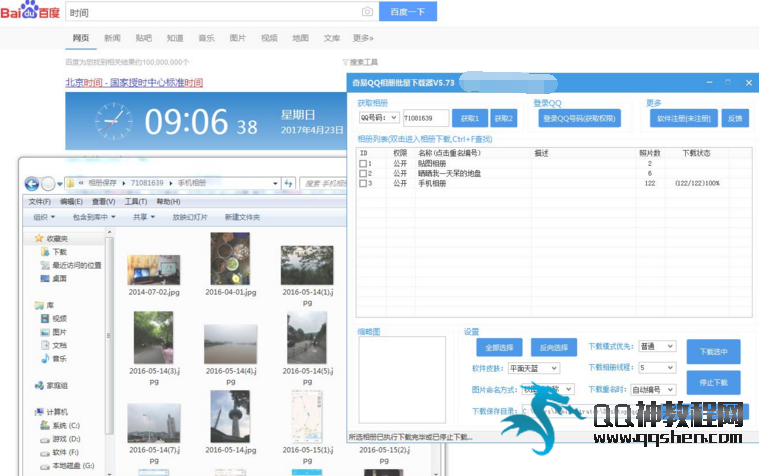Select map image 2016-05-15(1).jpg
759x476 pixels.
[x=307, y=416]
